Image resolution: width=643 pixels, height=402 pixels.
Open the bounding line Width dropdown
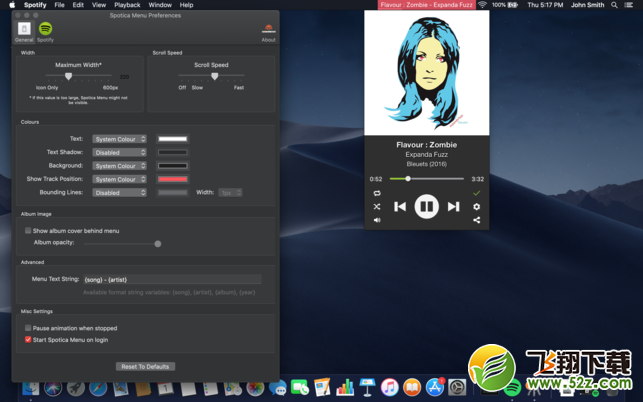tap(230, 192)
